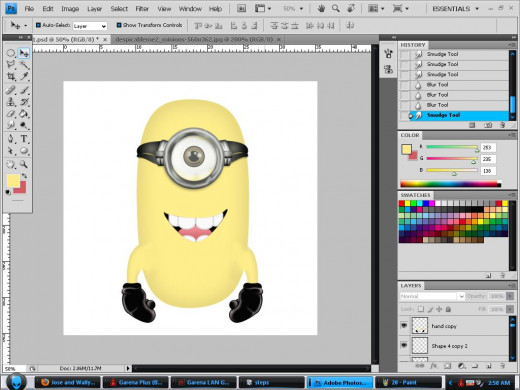520x390 pixels.
Task: Select the Eyedropper tool
Action: pos(24,76)
